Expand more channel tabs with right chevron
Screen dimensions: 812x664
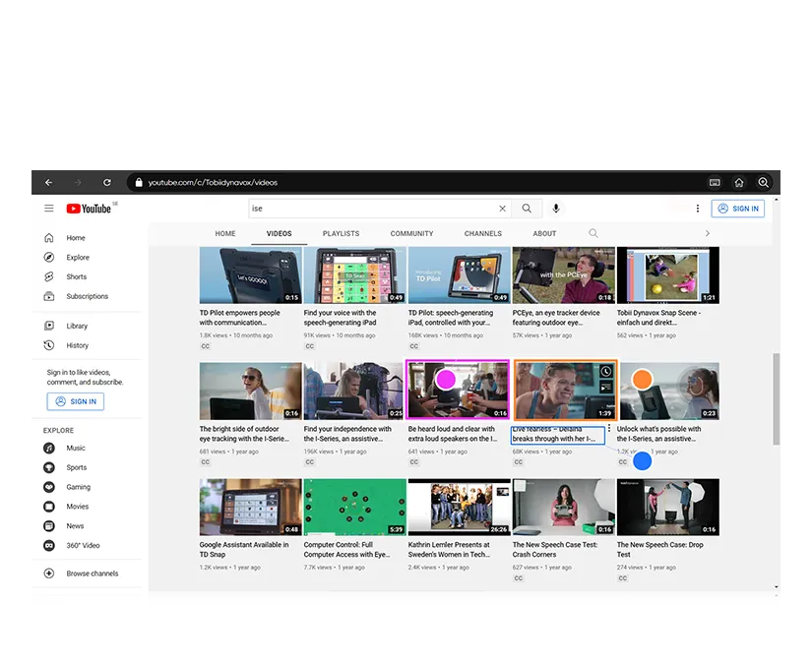tap(708, 233)
